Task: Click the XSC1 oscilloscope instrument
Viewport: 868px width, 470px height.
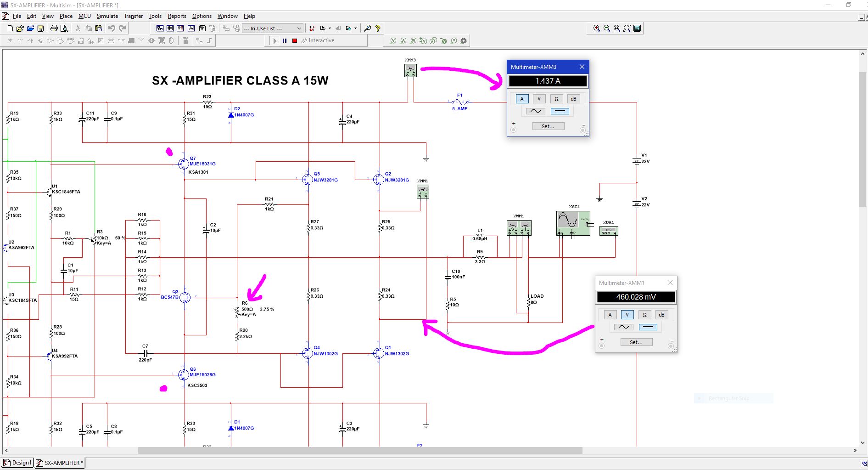Action: pyautogui.click(x=573, y=223)
